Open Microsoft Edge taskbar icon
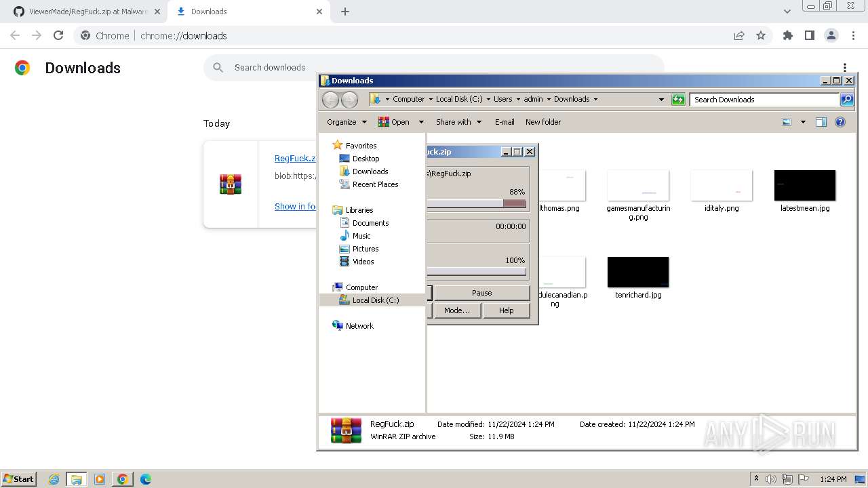 pyautogui.click(x=145, y=479)
